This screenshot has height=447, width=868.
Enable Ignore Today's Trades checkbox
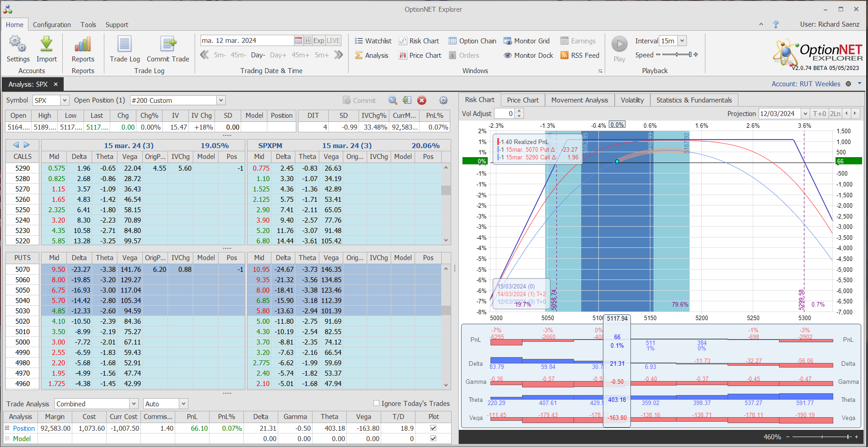[376, 403]
